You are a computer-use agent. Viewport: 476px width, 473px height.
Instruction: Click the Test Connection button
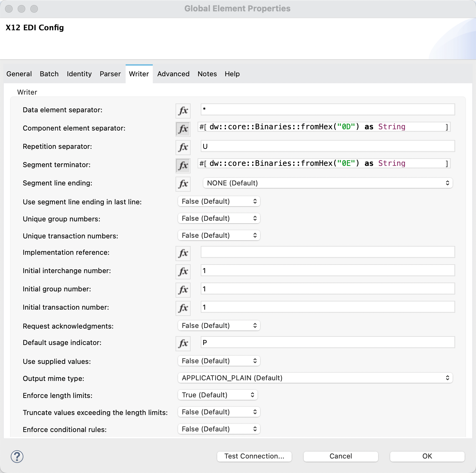(254, 456)
